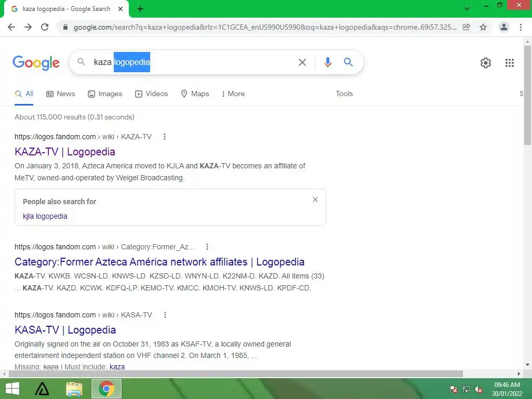
Task: Open a new tab with plus button
Action: click(140, 9)
